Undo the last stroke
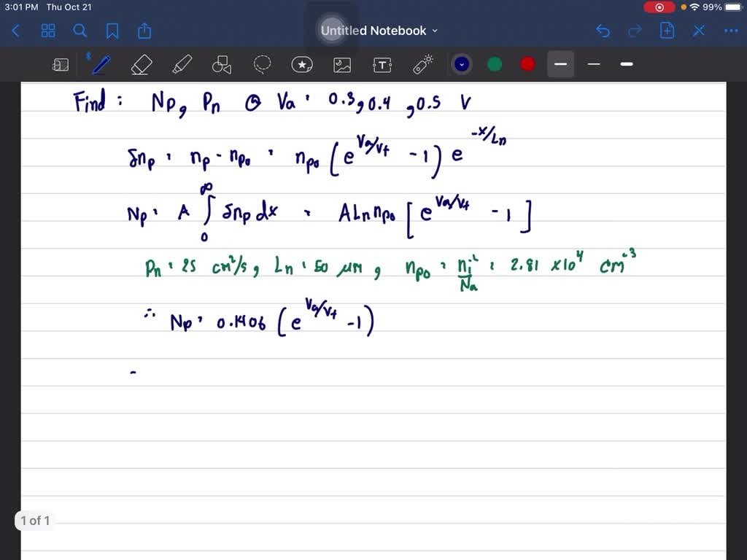 [602, 31]
